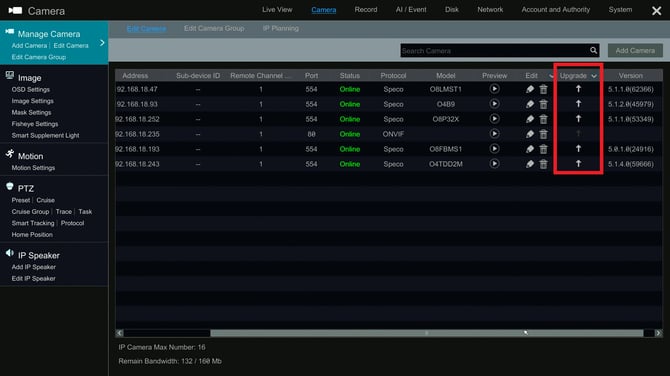Click the horizontal scrollbar thumb
Screen dimensions: 670x376
426,333
